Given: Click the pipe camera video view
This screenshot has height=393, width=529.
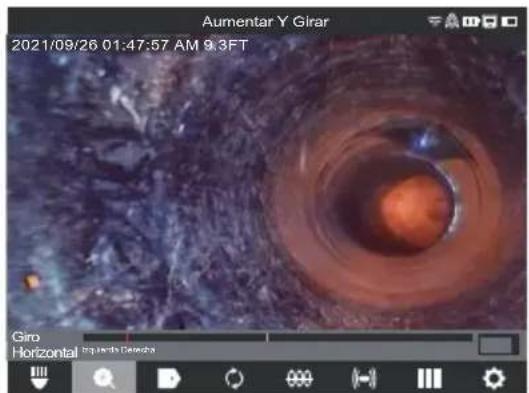Looking at the screenshot, I should coord(267,181).
